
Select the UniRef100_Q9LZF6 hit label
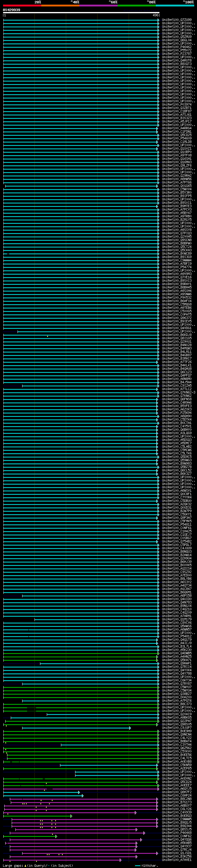pos(177,165)
